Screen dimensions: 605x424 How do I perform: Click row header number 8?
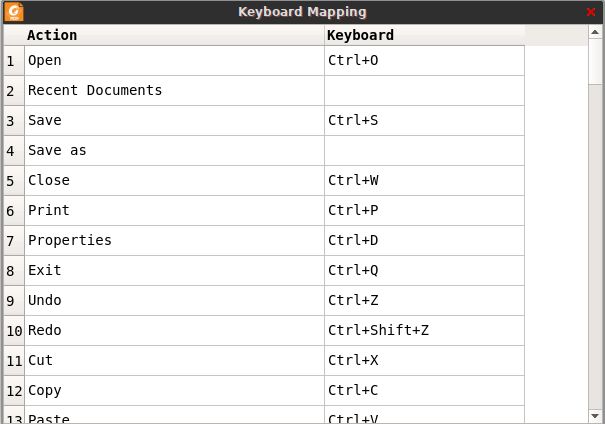click(x=14, y=270)
